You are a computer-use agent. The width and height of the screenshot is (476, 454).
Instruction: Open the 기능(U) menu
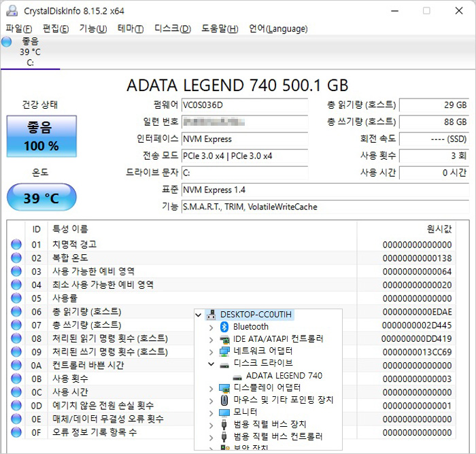coord(93,29)
